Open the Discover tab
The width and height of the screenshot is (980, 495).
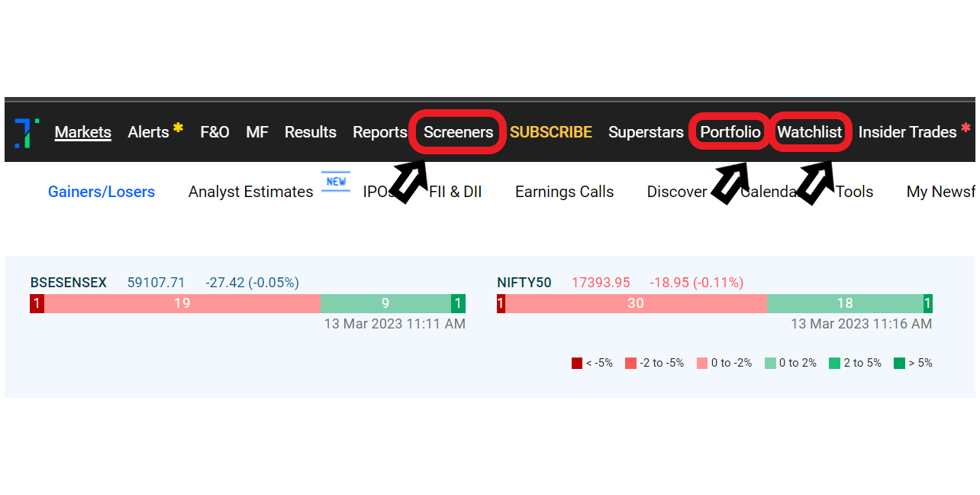pyautogui.click(x=677, y=192)
